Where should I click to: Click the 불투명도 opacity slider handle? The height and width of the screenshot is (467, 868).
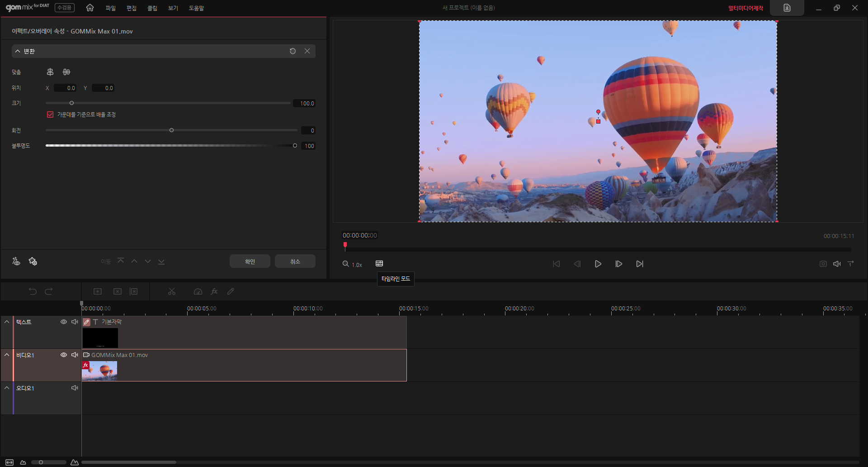(295, 146)
